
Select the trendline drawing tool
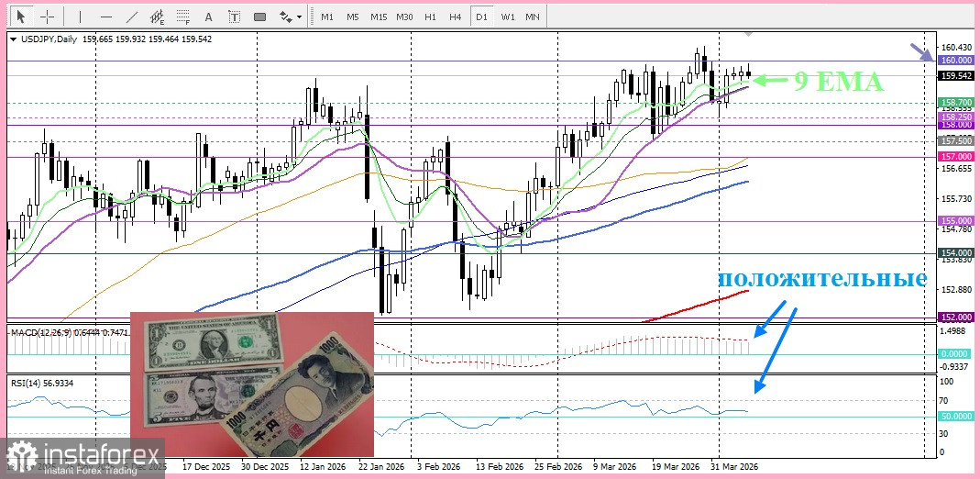132,17
